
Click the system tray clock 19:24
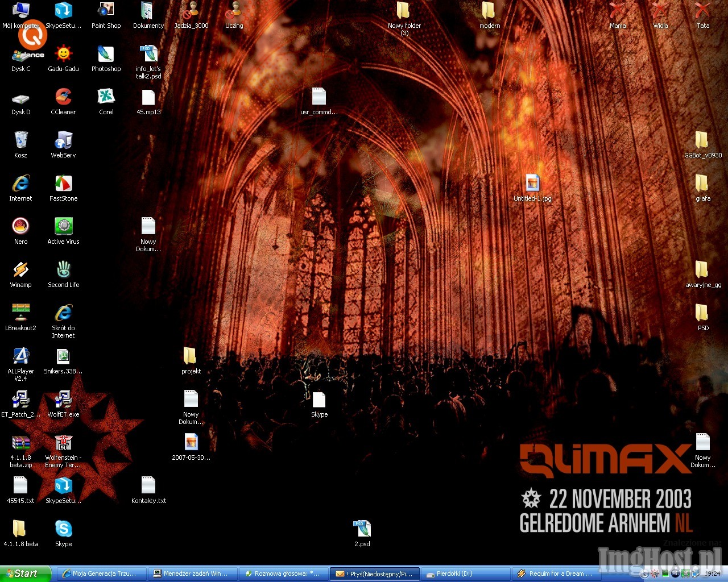click(712, 574)
